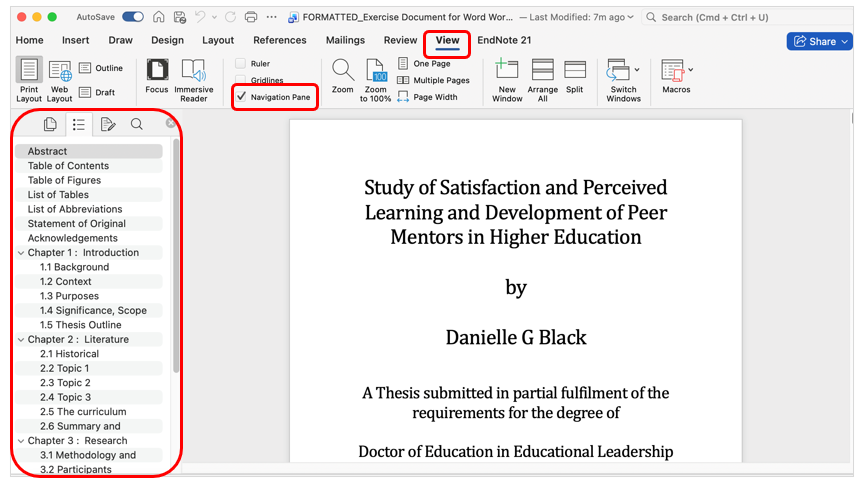This screenshot has height=484, width=863.
Task: Open the Zoom dialog
Action: tap(342, 76)
